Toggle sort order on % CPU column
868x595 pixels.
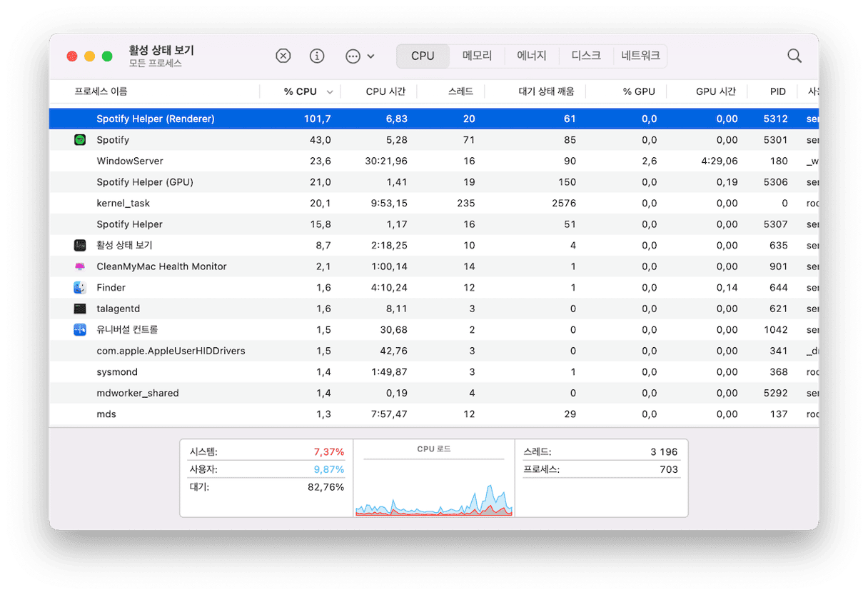[x=300, y=91]
